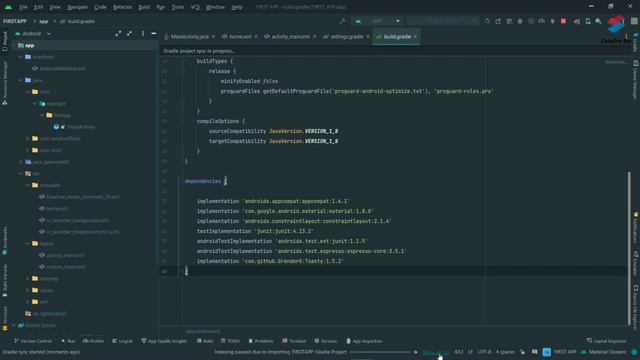Open the Version Control tool window
Viewport: 640px width, 360px height.
tap(33, 341)
